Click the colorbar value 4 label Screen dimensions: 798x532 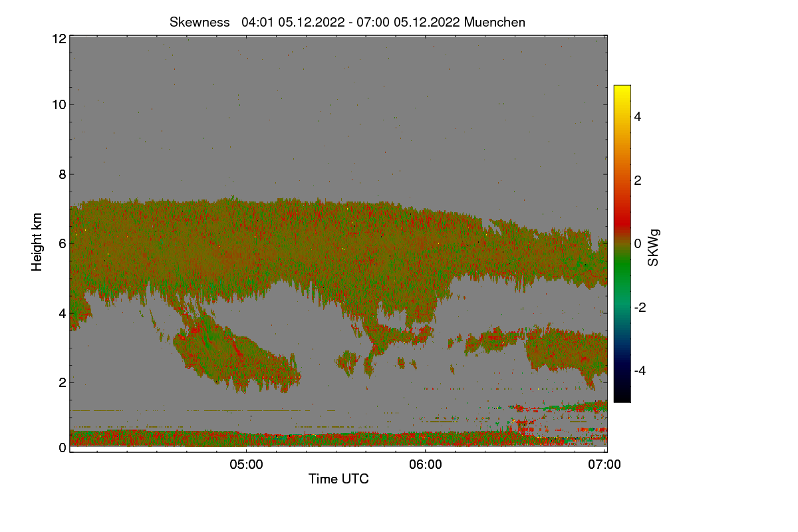pyautogui.click(x=639, y=116)
